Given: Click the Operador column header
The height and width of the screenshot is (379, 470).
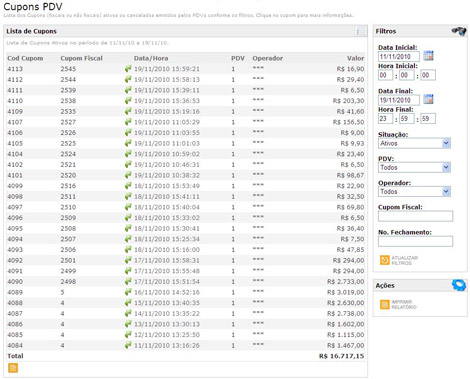Looking at the screenshot, I should click(x=267, y=58).
